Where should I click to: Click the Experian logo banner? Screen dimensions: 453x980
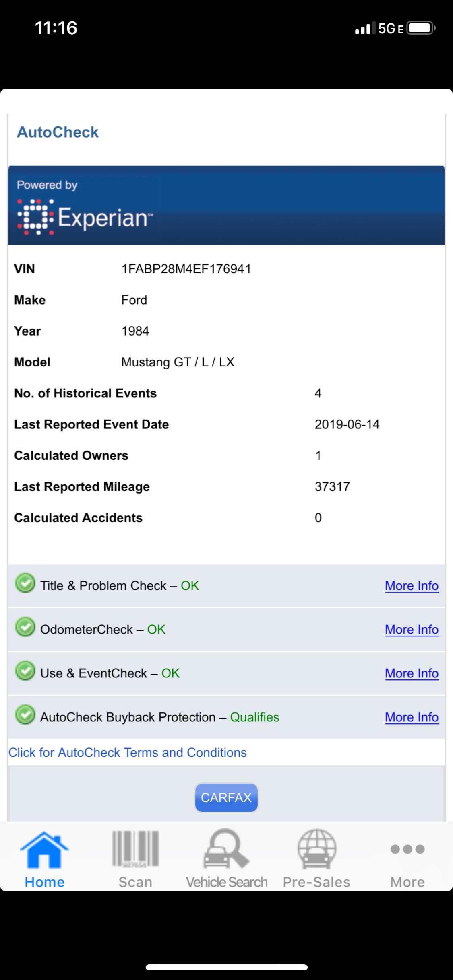pyautogui.click(x=226, y=205)
